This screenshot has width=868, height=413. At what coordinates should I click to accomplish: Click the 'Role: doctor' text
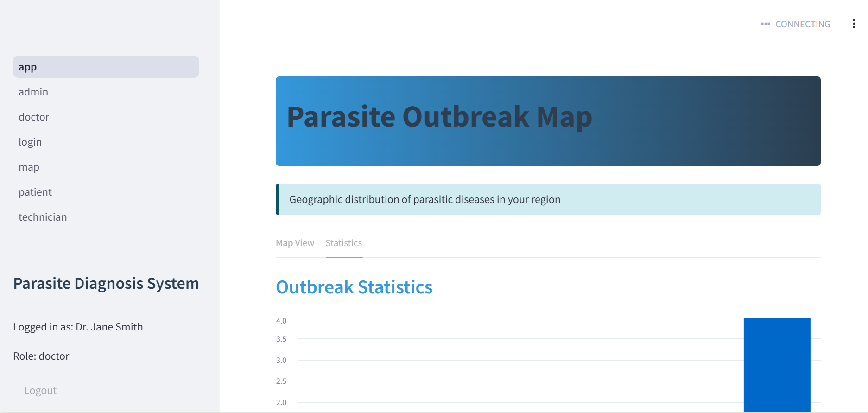pyautogui.click(x=41, y=356)
